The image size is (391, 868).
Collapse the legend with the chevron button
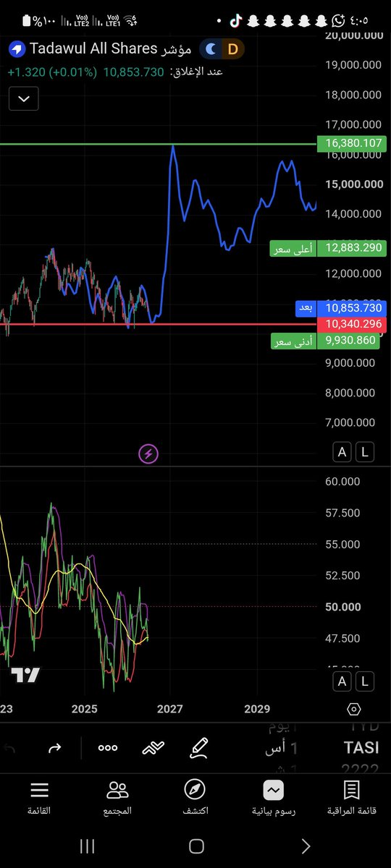(x=24, y=98)
